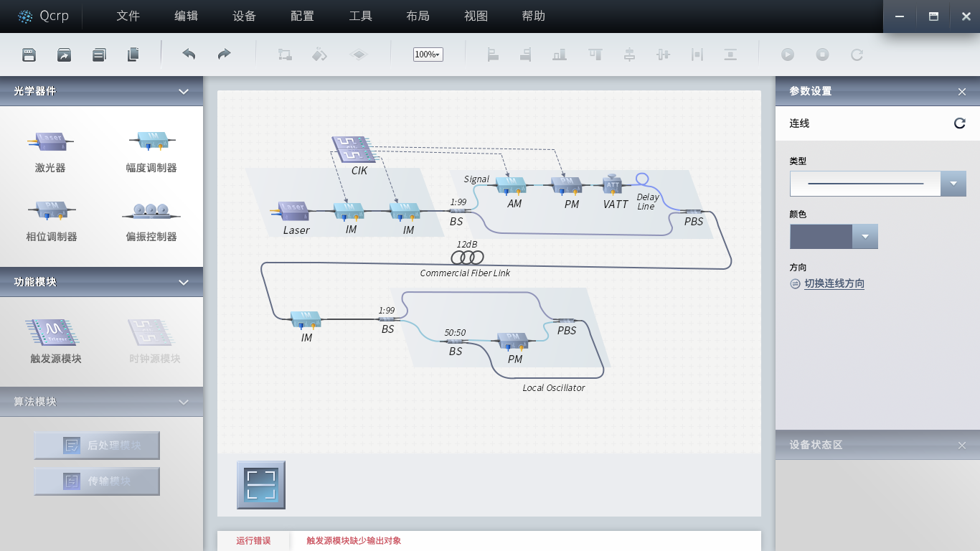Open the 颜色 dropdown arrow

pyautogui.click(x=865, y=237)
